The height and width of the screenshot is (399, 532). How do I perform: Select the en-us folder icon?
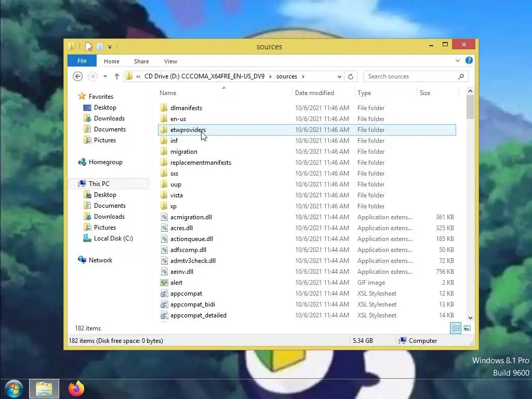coord(164,119)
